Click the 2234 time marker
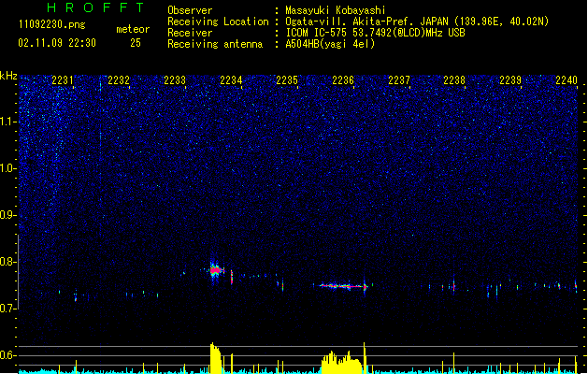 click(231, 80)
